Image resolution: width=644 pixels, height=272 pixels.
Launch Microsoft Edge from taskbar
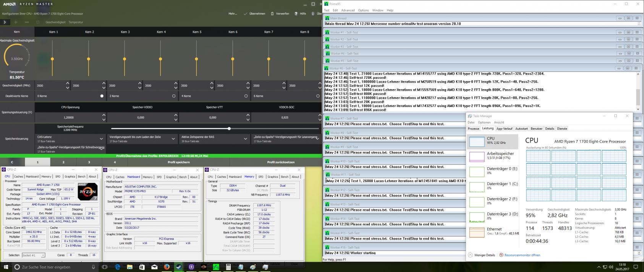point(117,267)
